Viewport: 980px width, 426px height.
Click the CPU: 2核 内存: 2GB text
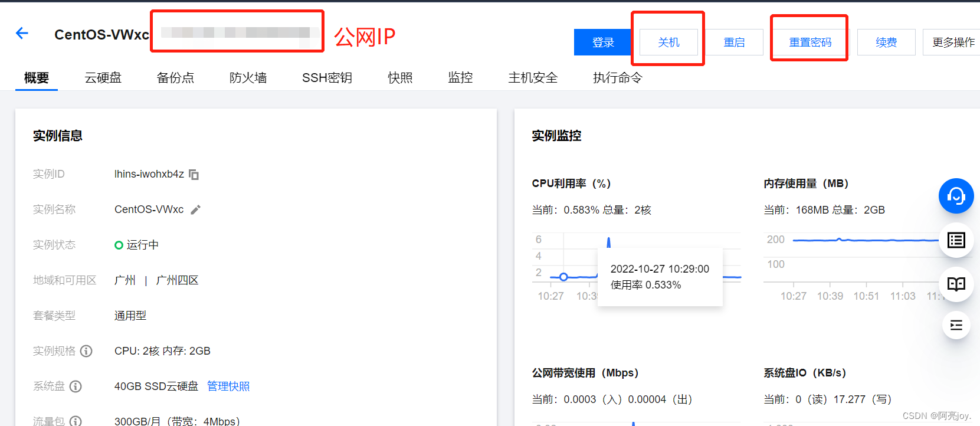pos(162,351)
